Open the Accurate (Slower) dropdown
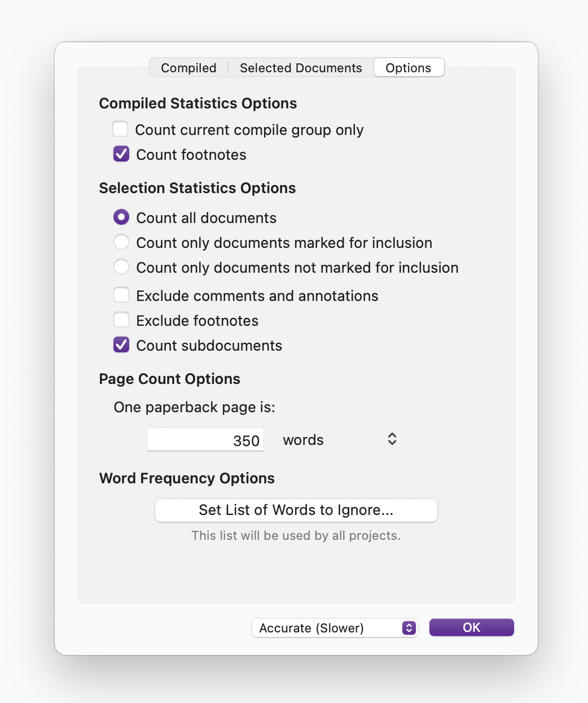 (x=327, y=628)
